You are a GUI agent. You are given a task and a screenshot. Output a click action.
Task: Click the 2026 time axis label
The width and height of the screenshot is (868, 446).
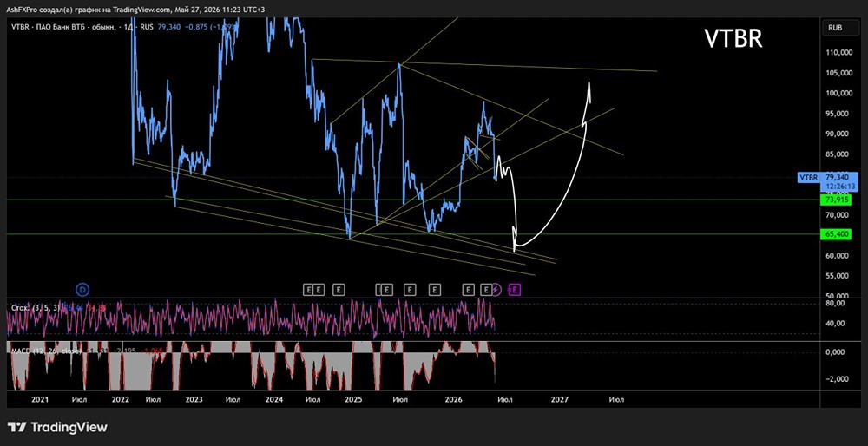(454, 399)
